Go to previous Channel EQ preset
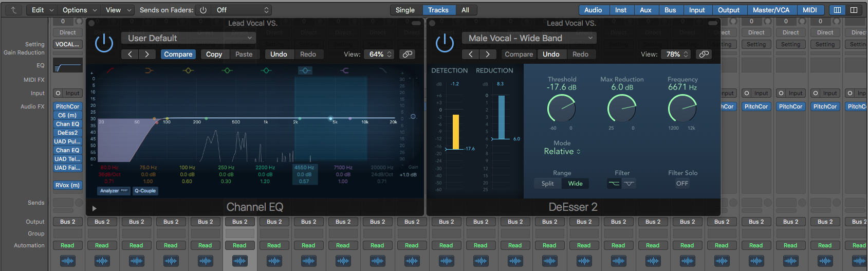This screenshot has width=868, height=271. [x=130, y=54]
